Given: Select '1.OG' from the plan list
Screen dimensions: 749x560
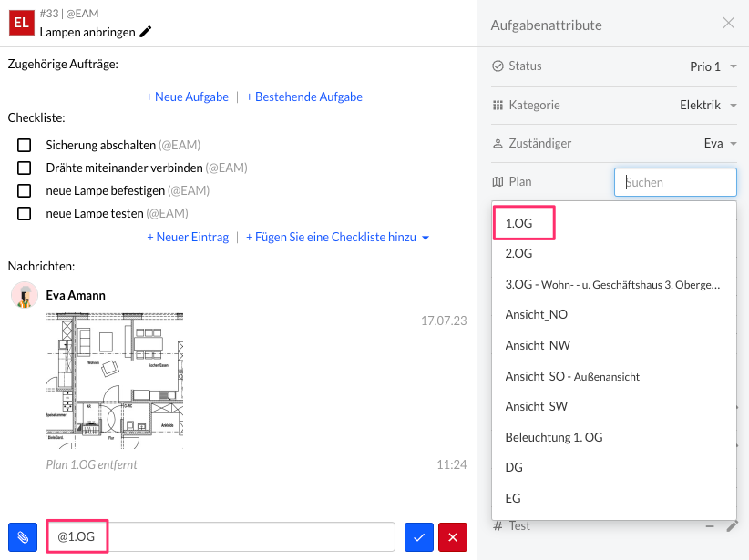Looking at the screenshot, I should click(519, 223).
